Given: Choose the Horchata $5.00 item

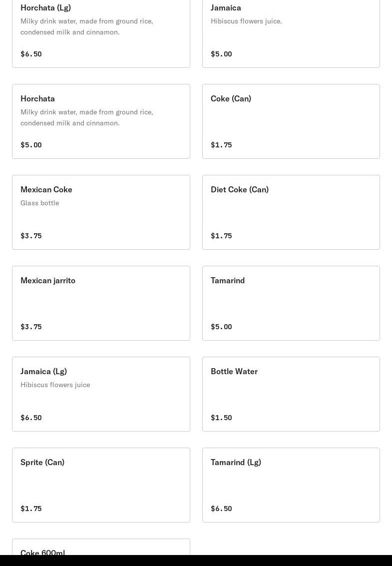Looking at the screenshot, I should (101, 121).
